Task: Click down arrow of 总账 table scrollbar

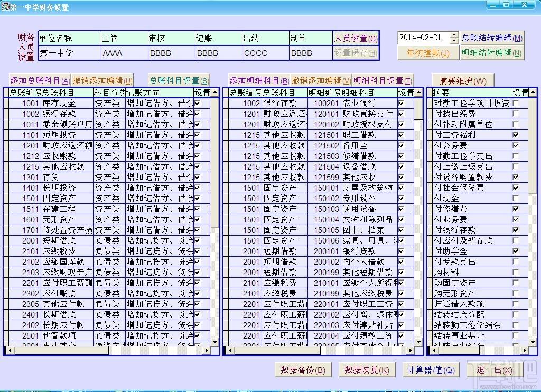Action: (x=214, y=342)
